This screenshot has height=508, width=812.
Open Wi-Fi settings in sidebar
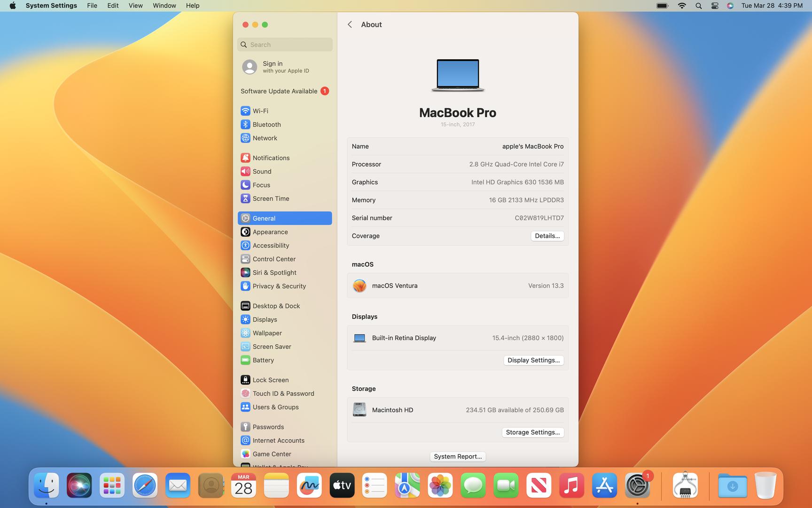[285, 111]
